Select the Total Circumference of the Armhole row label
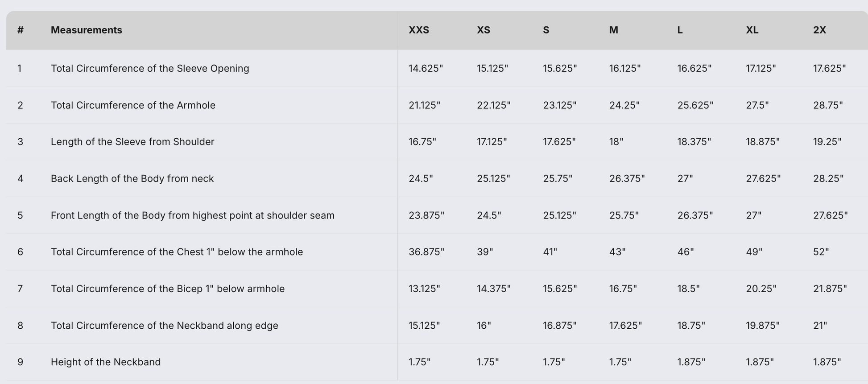 pos(133,105)
